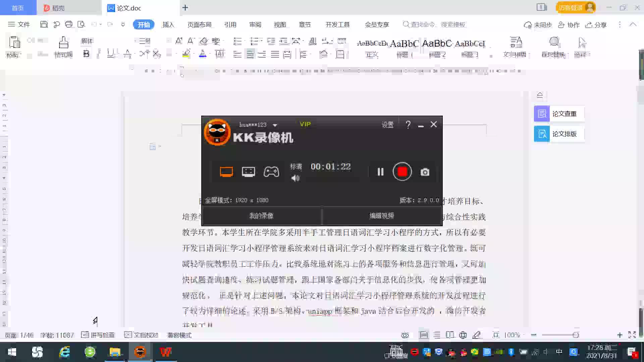644x362 pixels.
Task: Select full-screen mode icon in KK录像机
Action: coord(226,172)
